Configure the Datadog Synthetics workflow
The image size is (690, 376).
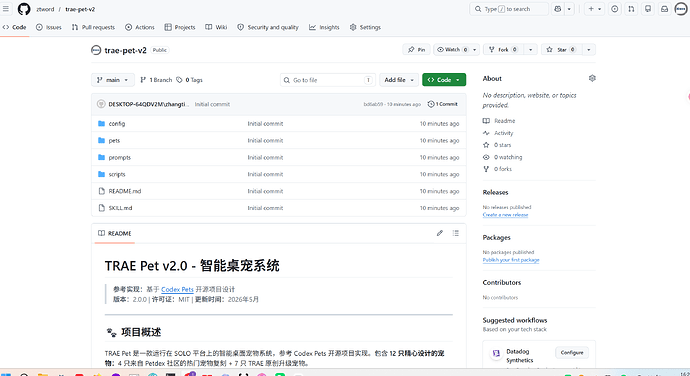pos(572,353)
